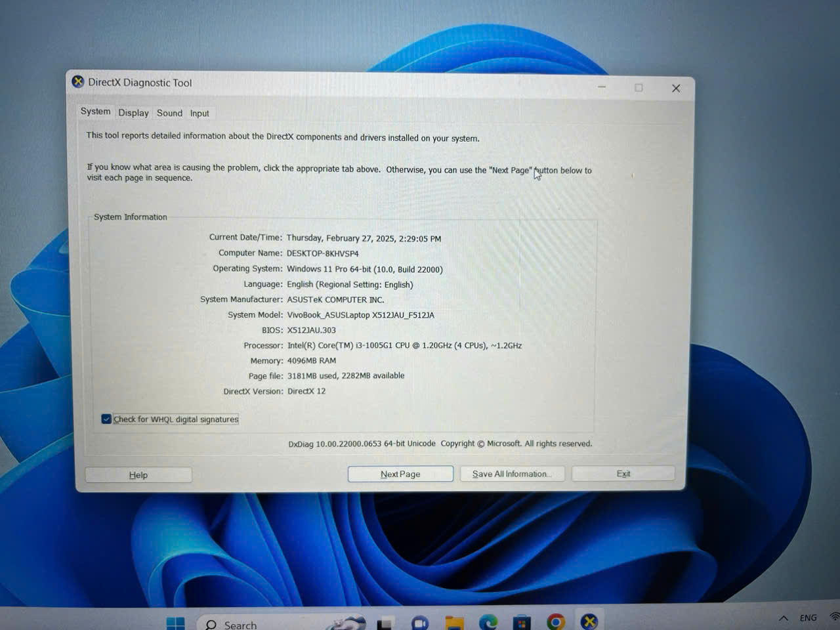Image resolution: width=840 pixels, height=630 pixels.
Task: Click the system model VivoBook_ASUSLaptop text
Action: [x=361, y=315]
